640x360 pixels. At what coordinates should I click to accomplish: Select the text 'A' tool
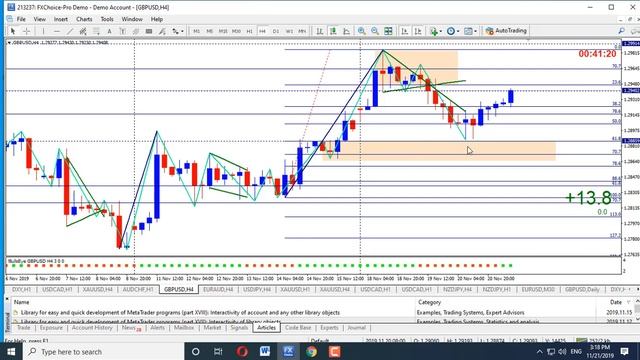pos(109,31)
